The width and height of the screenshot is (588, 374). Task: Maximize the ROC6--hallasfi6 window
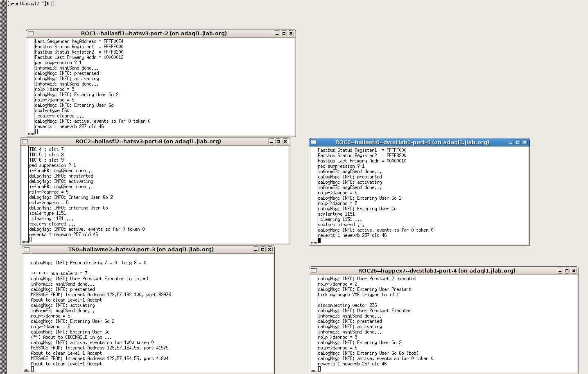pos(518,142)
